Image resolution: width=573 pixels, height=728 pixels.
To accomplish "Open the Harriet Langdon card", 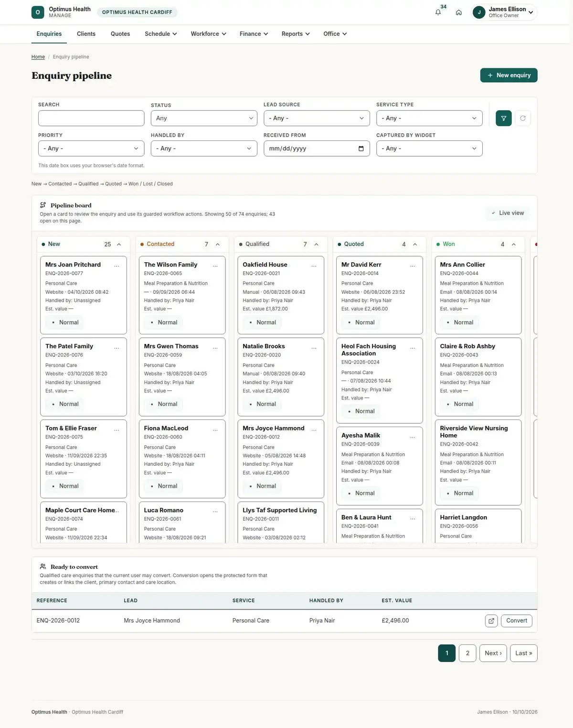I will tap(478, 526).
